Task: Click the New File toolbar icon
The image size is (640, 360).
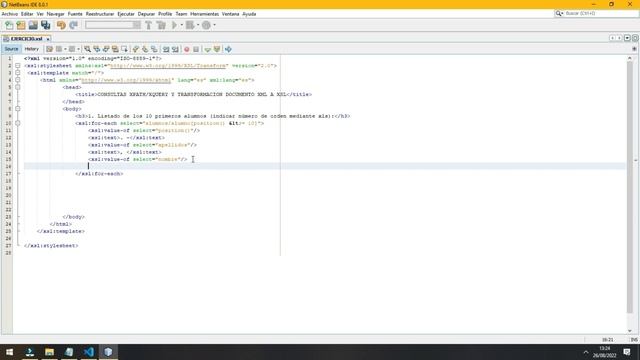Action: pos(9,25)
